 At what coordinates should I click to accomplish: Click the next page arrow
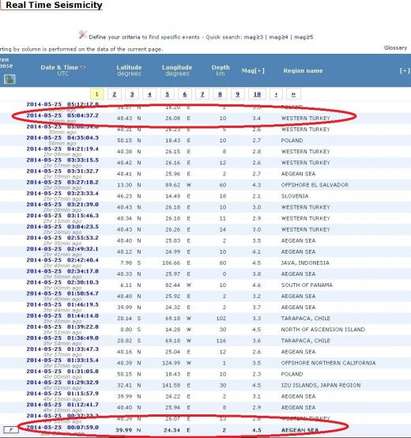pyautogui.click(x=276, y=94)
